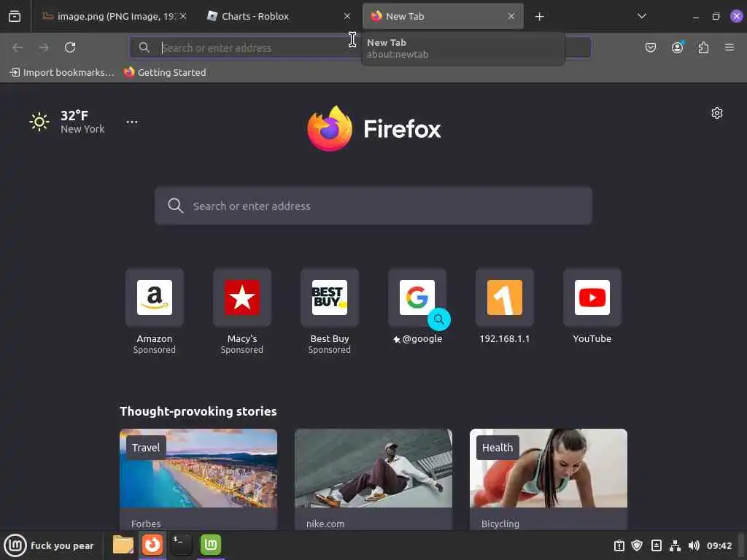
Task: Open weather widget three-dot menu
Action: (132, 122)
